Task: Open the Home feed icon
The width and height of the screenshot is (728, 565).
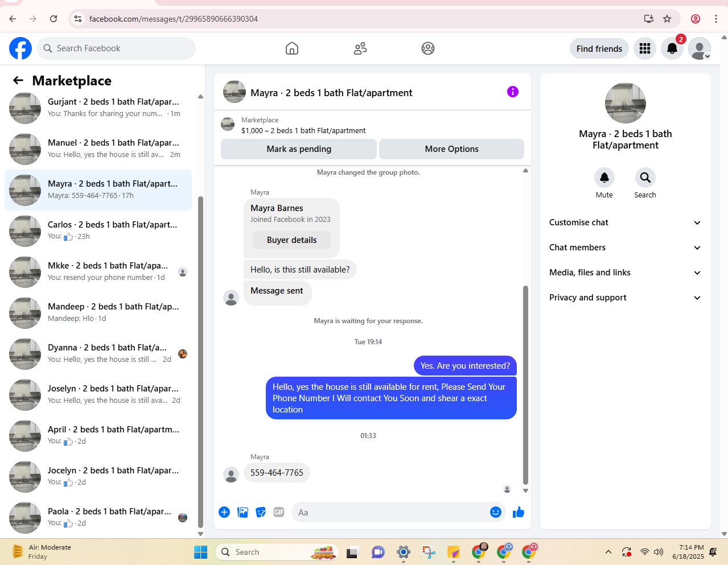Action: 292,48
